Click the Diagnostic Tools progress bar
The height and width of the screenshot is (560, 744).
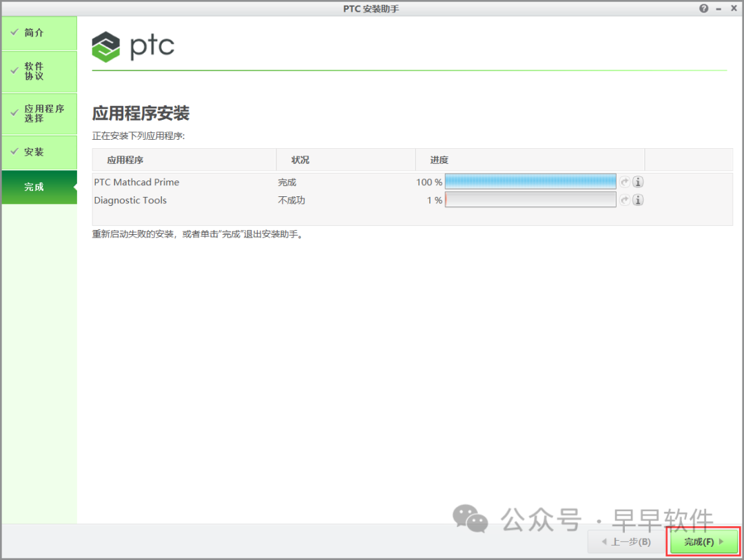point(530,200)
